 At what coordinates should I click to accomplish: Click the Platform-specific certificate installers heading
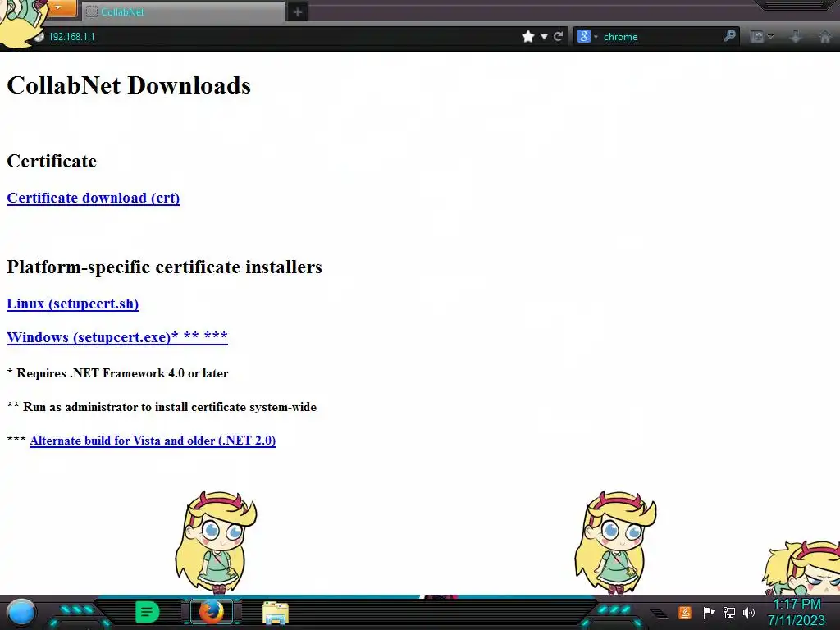(164, 267)
